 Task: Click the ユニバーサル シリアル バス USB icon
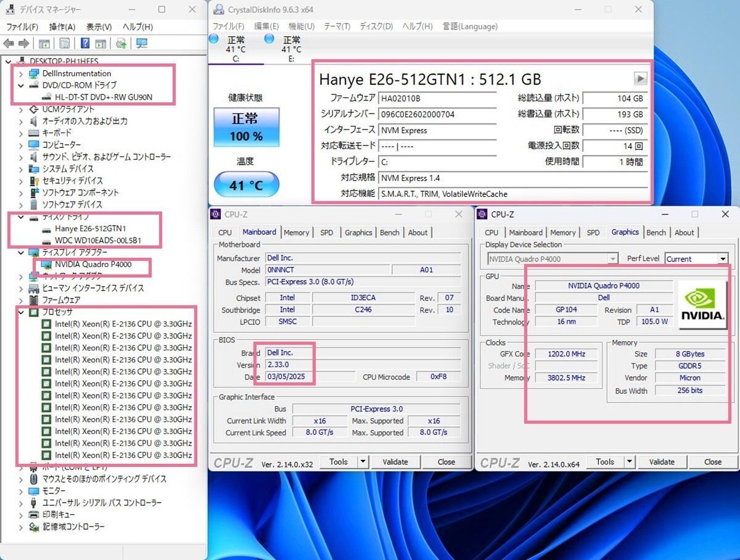click(35, 503)
